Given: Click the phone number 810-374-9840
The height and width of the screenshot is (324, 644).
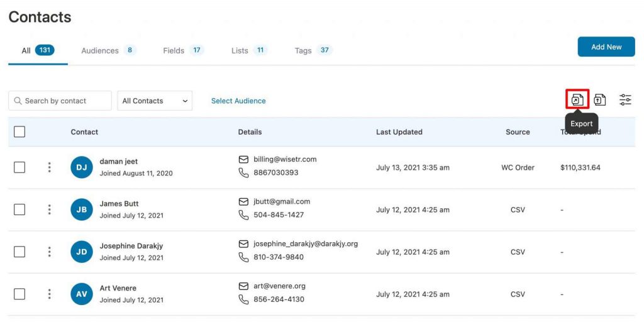Looking at the screenshot, I should pyautogui.click(x=279, y=257).
